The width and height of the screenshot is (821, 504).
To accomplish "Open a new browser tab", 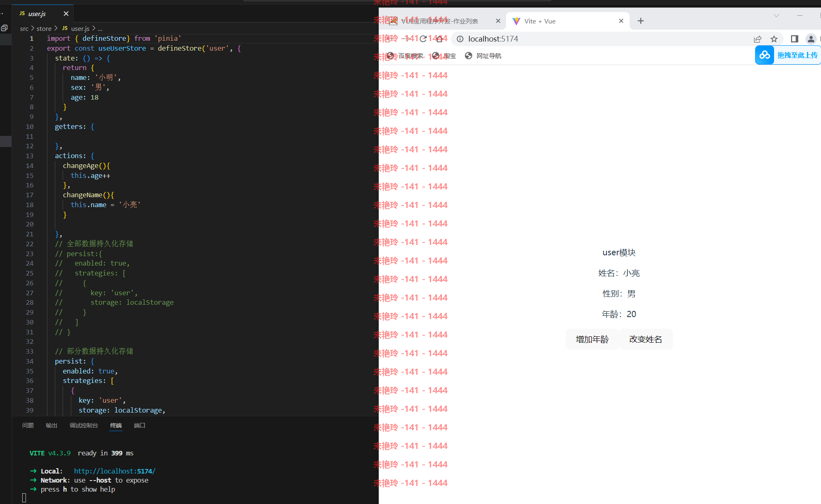I will click(x=641, y=21).
